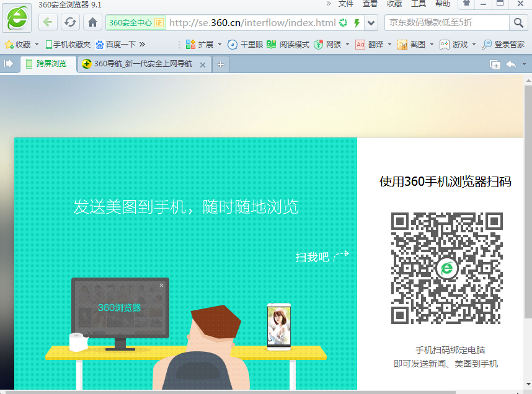Go to the browser home page

[92, 23]
